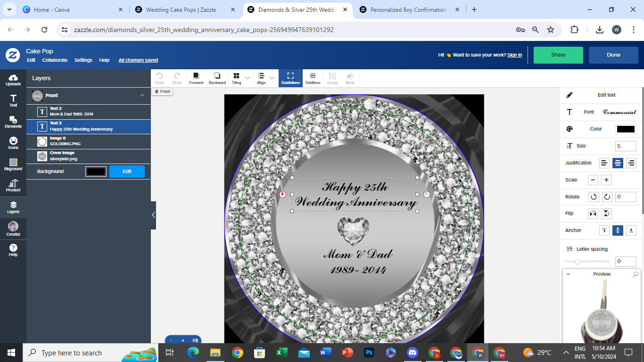Click the Redo toolbar button
This screenshot has width=644, height=362.
(x=177, y=78)
